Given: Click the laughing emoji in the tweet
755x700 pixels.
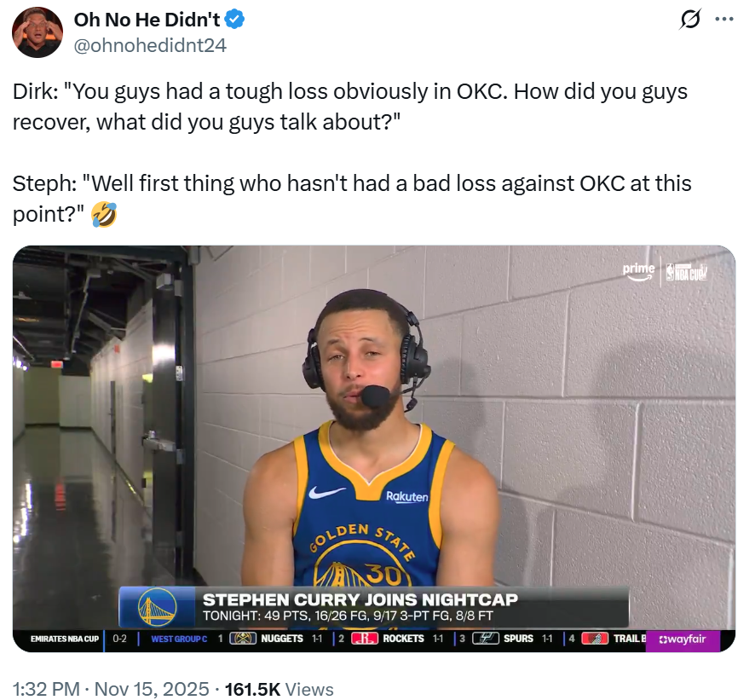Looking at the screenshot, I should pyautogui.click(x=104, y=216).
